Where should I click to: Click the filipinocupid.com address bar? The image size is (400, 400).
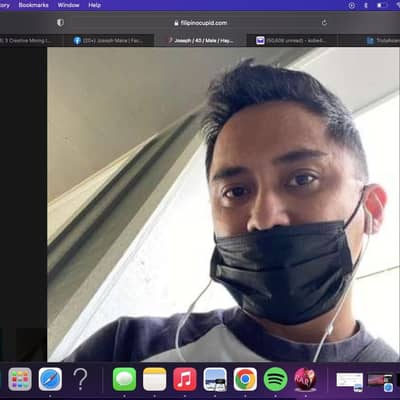pyautogui.click(x=201, y=23)
